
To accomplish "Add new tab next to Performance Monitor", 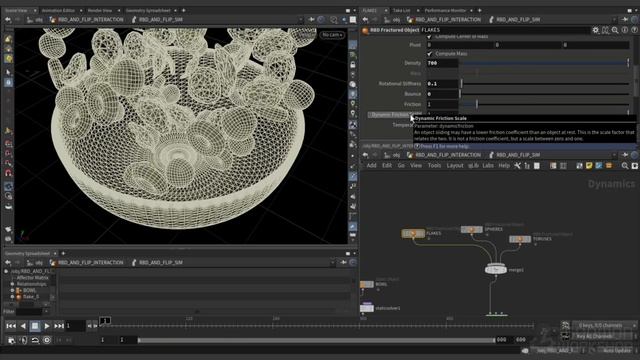I will point(480,10).
